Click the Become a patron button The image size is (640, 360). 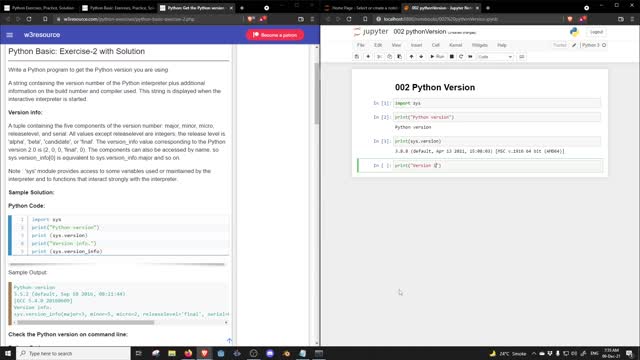[275, 35]
